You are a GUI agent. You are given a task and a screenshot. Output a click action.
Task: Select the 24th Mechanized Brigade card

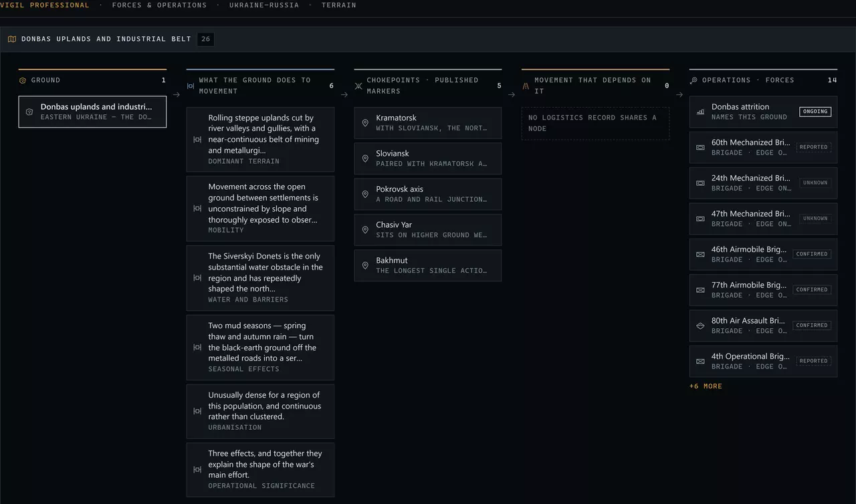point(763,183)
